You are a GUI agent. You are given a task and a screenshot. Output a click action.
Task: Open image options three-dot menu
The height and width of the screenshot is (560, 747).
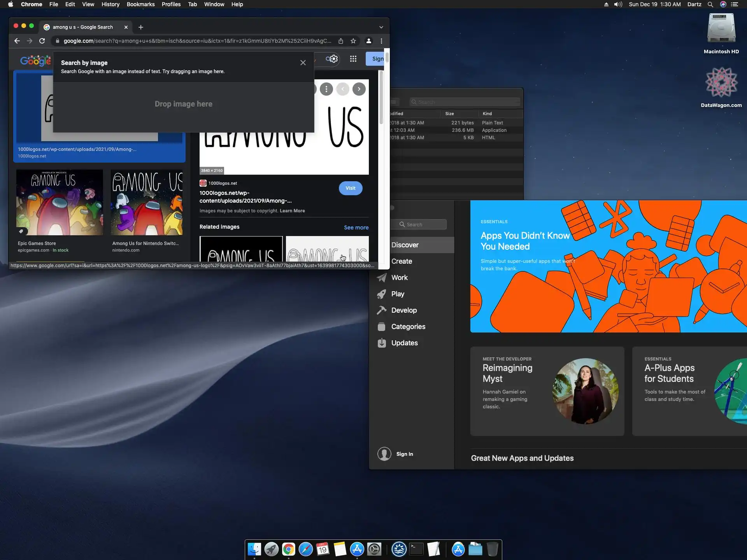pyautogui.click(x=326, y=89)
